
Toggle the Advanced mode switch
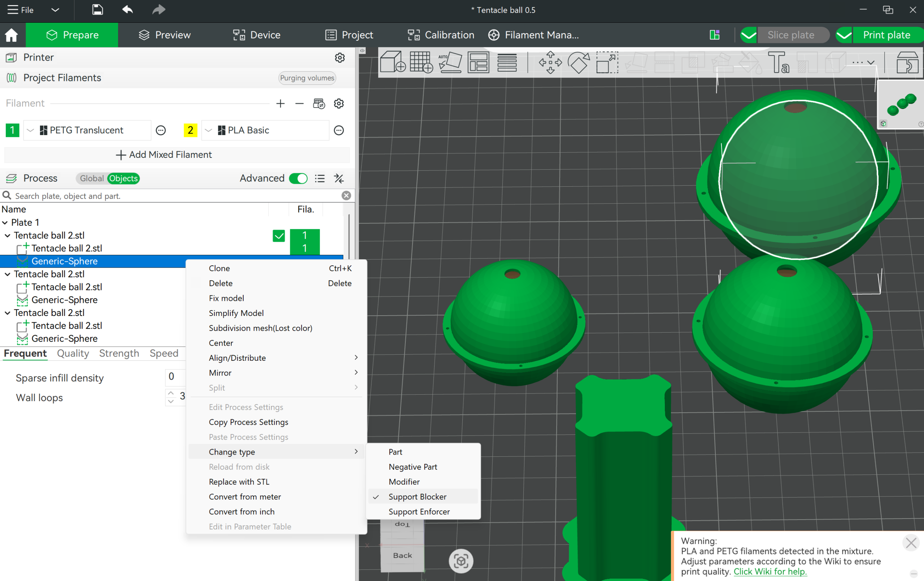pyautogui.click(x=298, y=178)
